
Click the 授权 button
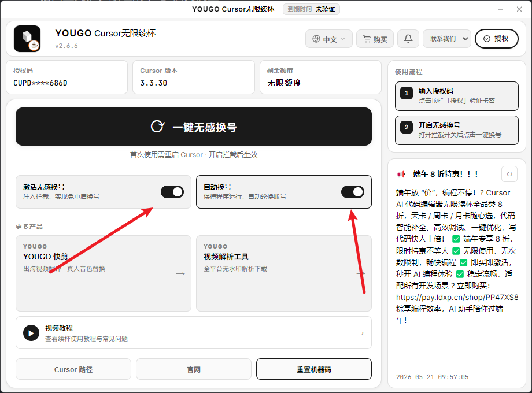tap(496, 39)
